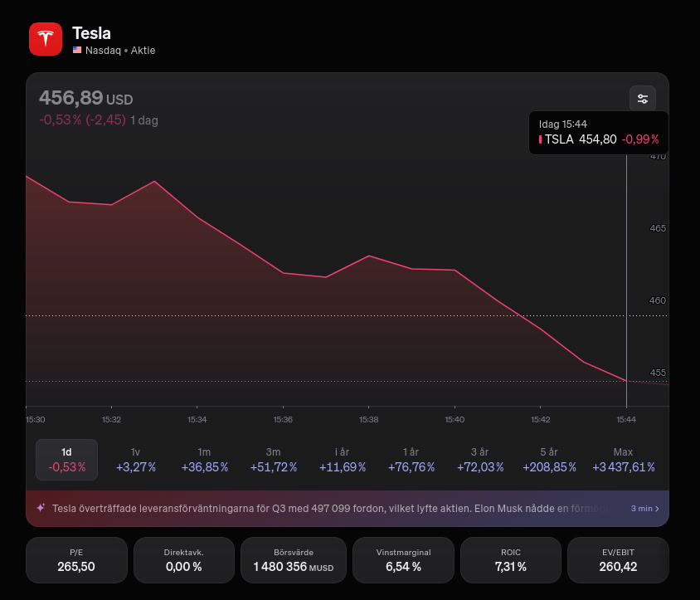Click the 15:44 time axis label

click(x=626, y=420)
